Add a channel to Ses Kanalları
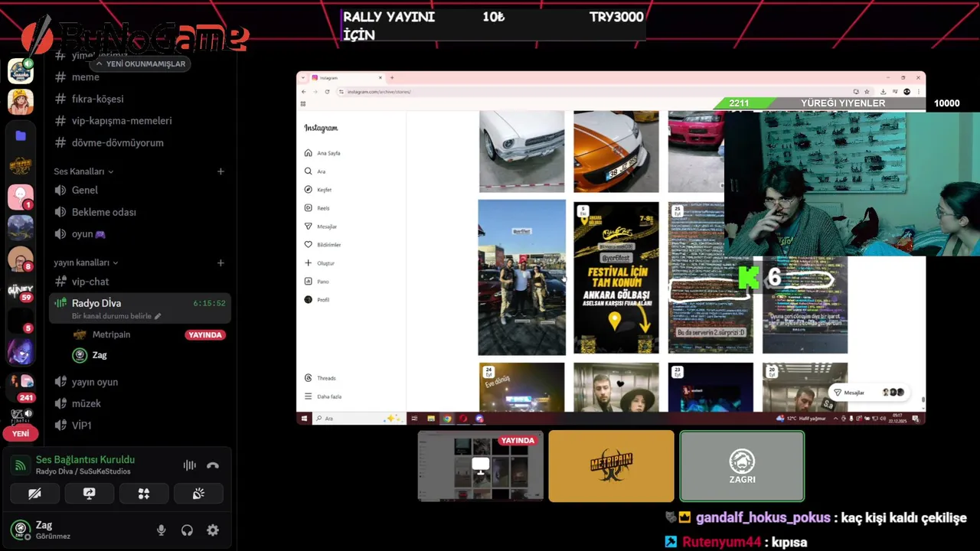 coord(220,171)
